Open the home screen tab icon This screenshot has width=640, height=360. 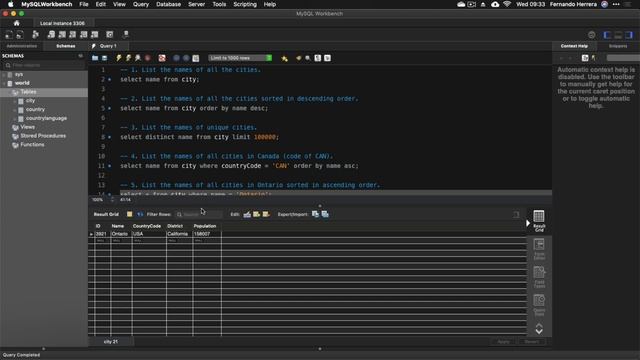(16, 23)
